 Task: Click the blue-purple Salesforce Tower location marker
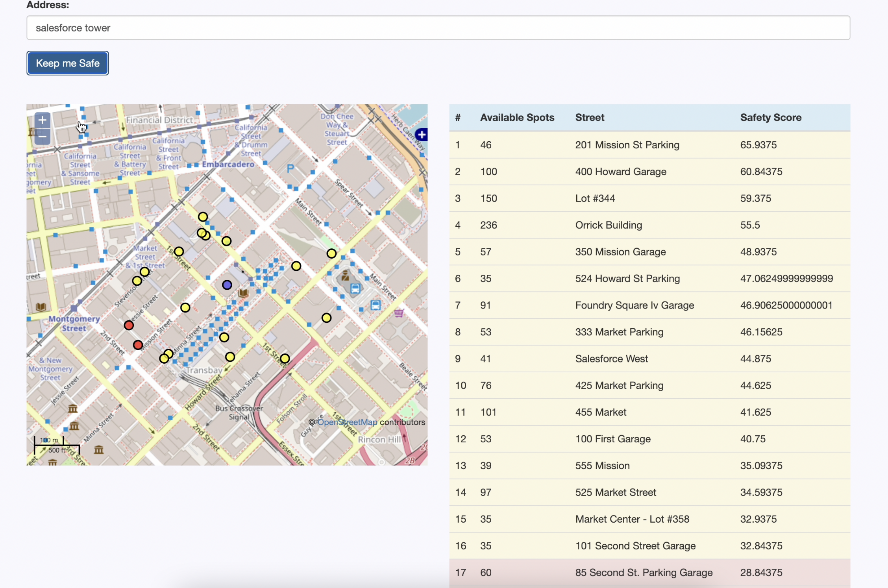[227, 285]
